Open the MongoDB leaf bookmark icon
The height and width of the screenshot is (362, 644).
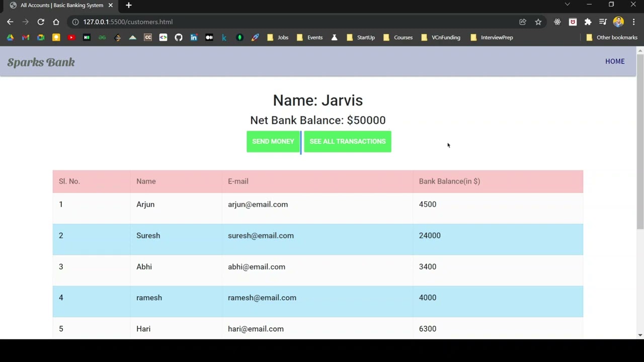point(240,37)
